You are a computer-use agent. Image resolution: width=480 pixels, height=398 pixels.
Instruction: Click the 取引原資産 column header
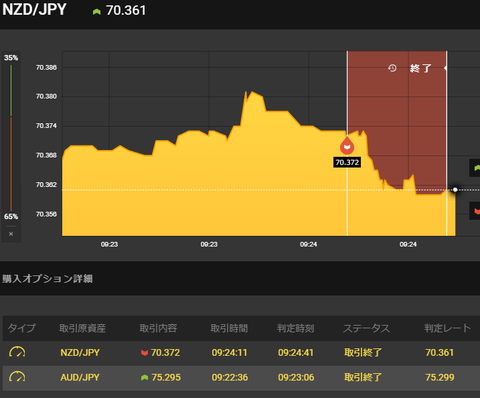tap(82, 328)
